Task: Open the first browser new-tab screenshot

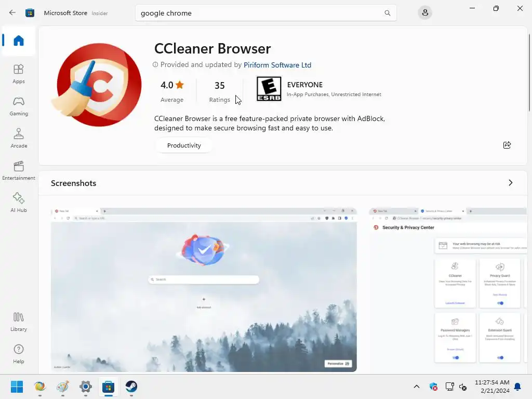Action: click(204, 290)
